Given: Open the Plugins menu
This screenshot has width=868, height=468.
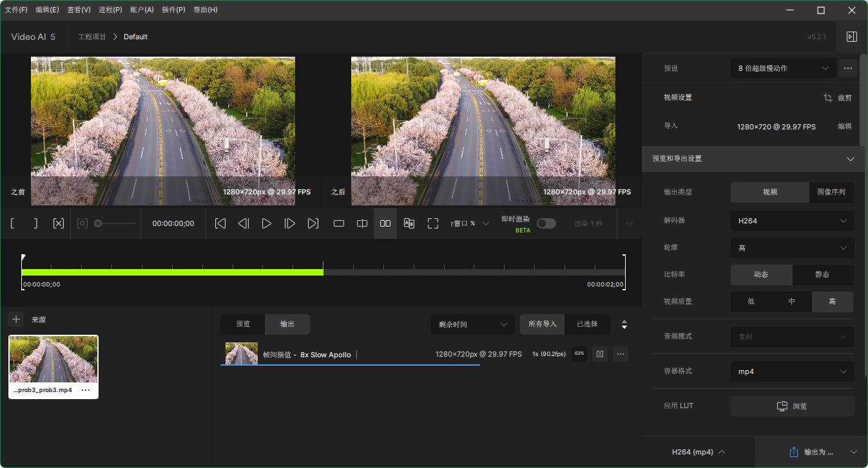Looking at the screenshot, I should (173, 10).
